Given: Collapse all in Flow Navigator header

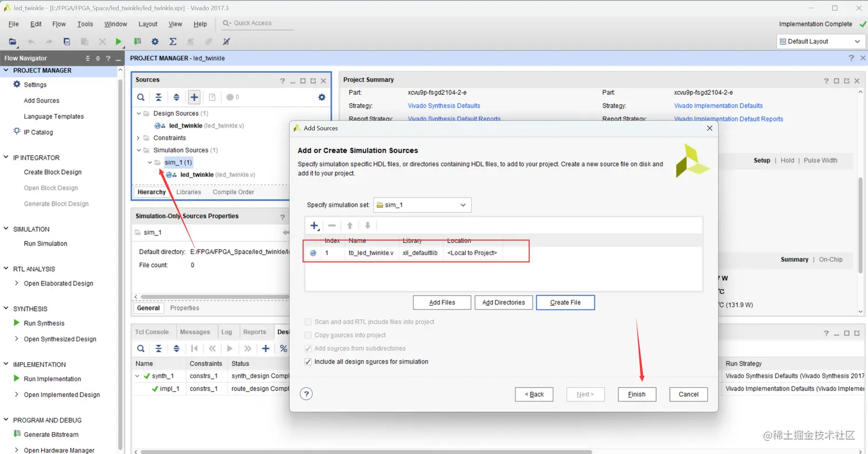Looking at the screenshot, I should 88,59.
